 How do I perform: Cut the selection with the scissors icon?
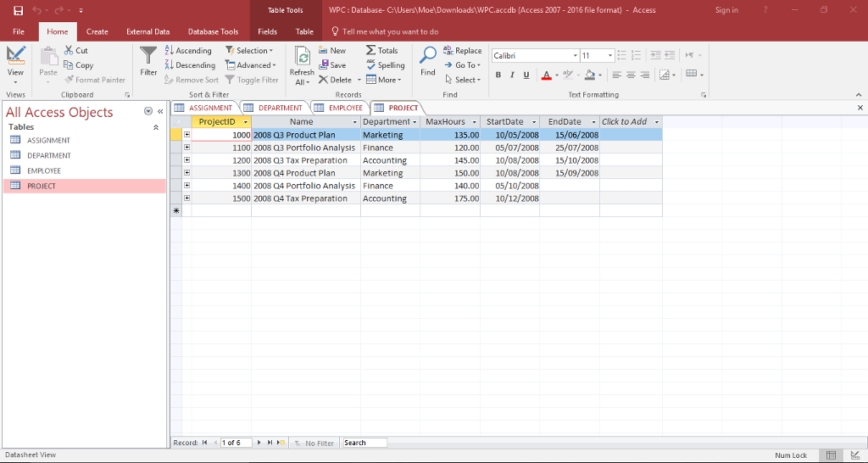coord(75,50)
